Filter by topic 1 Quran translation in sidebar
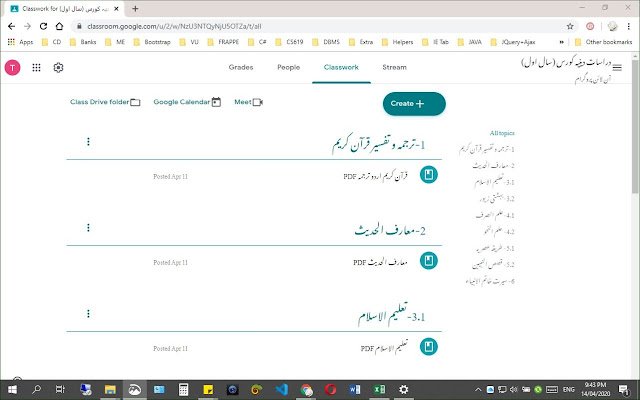 coord(487,149)
